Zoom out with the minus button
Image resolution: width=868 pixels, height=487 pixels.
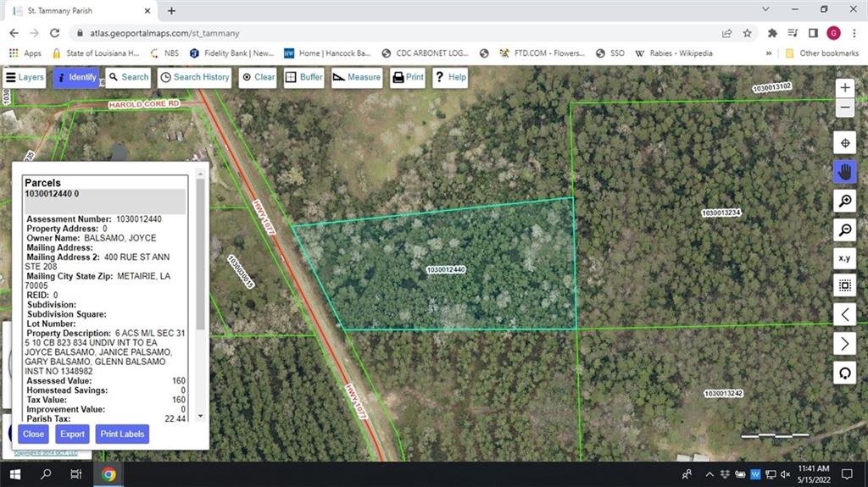[x=845, y=108]
